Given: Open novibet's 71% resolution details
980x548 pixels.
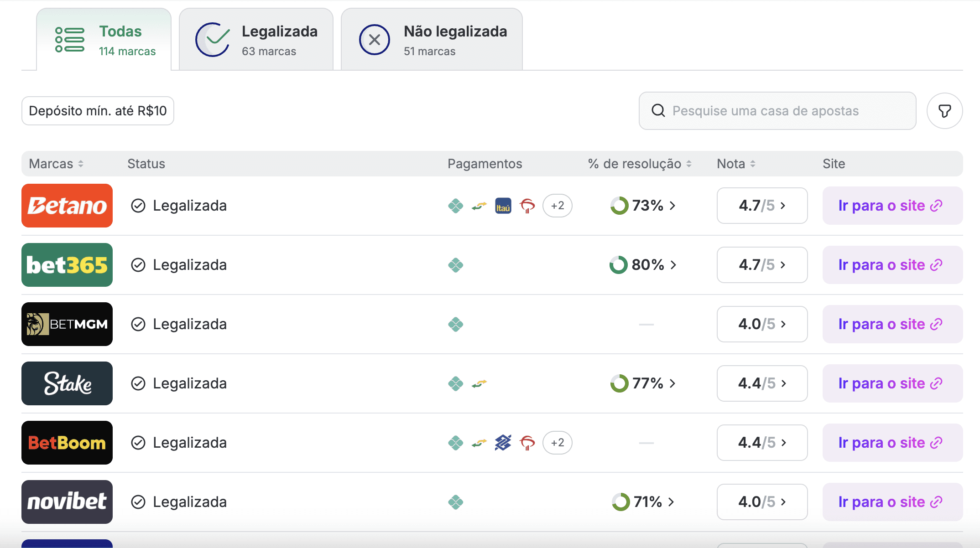Looking at the screenshot, I should click(x=643, y=502).
